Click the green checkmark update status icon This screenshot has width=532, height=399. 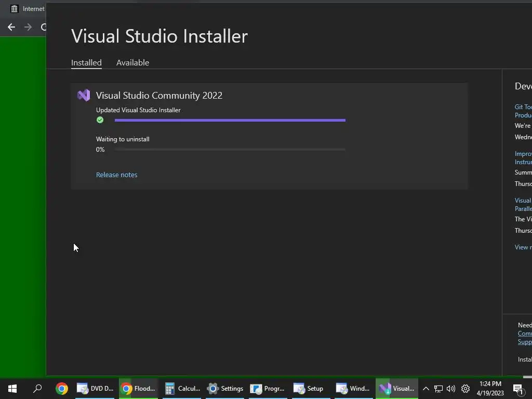coord(100,120)
